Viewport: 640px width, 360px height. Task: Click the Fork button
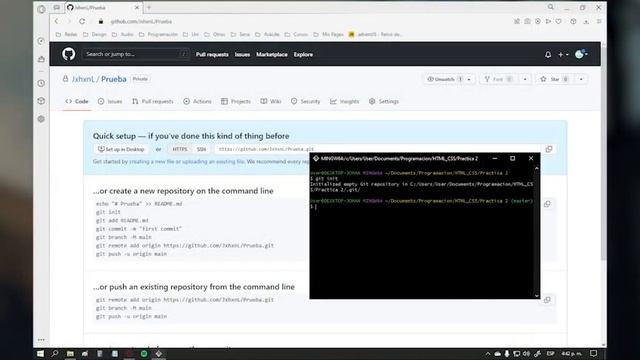(498, 79)
